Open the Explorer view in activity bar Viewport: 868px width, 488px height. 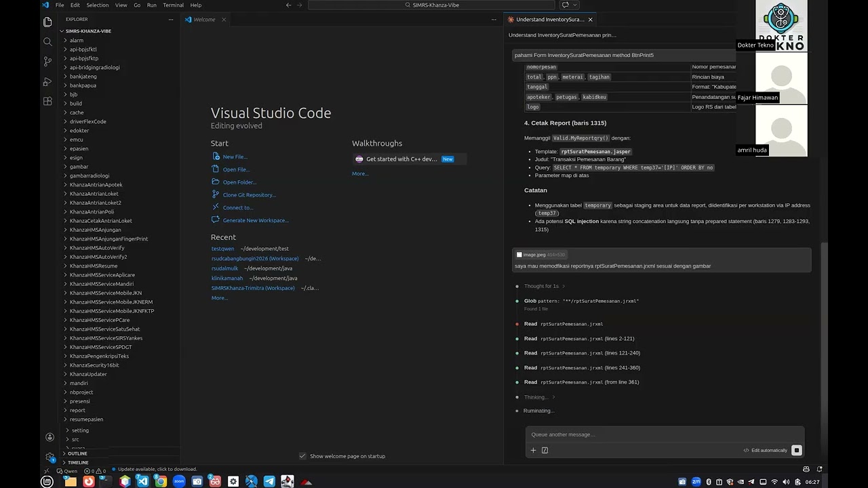click(47, 22)
